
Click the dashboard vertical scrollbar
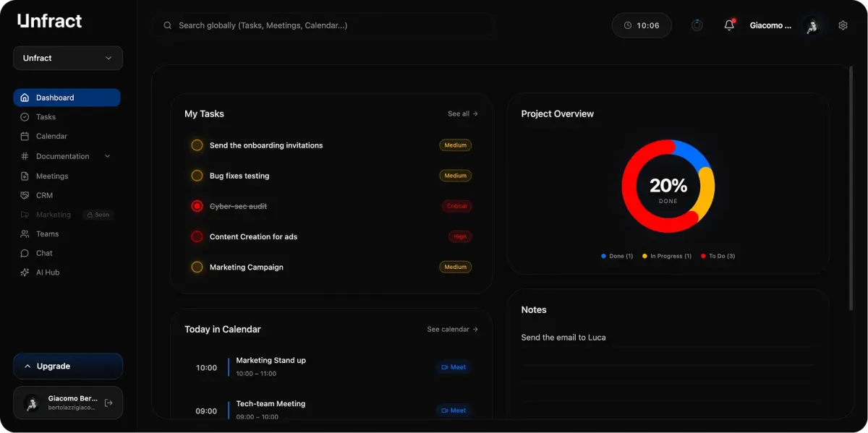point(851,188)
